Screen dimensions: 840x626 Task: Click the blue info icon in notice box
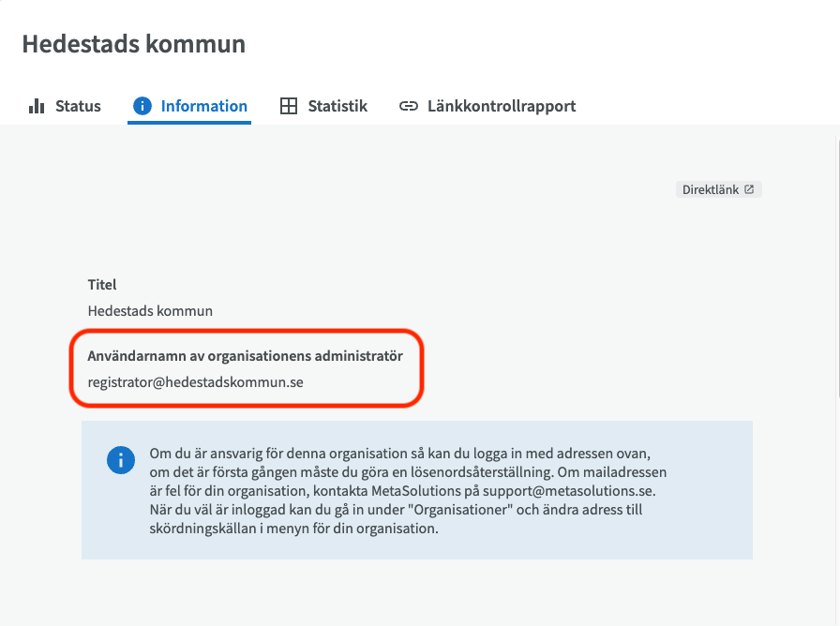pos(121,460)
